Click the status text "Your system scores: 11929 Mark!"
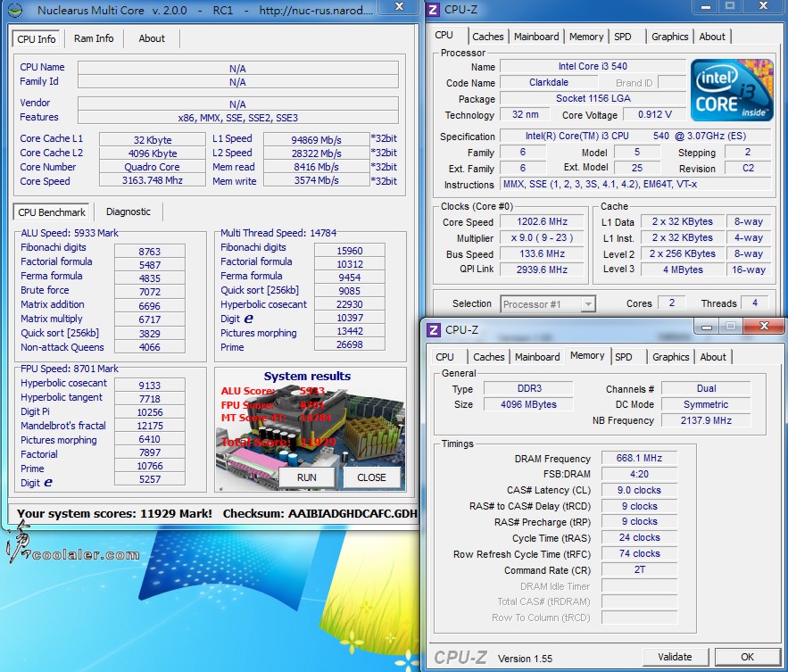 click(x=114, y=514)
